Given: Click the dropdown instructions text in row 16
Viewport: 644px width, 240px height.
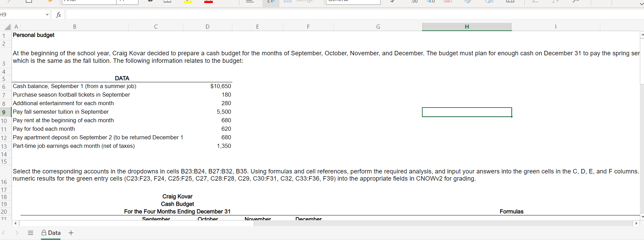Looking at the screenshot, I should 326,175.
